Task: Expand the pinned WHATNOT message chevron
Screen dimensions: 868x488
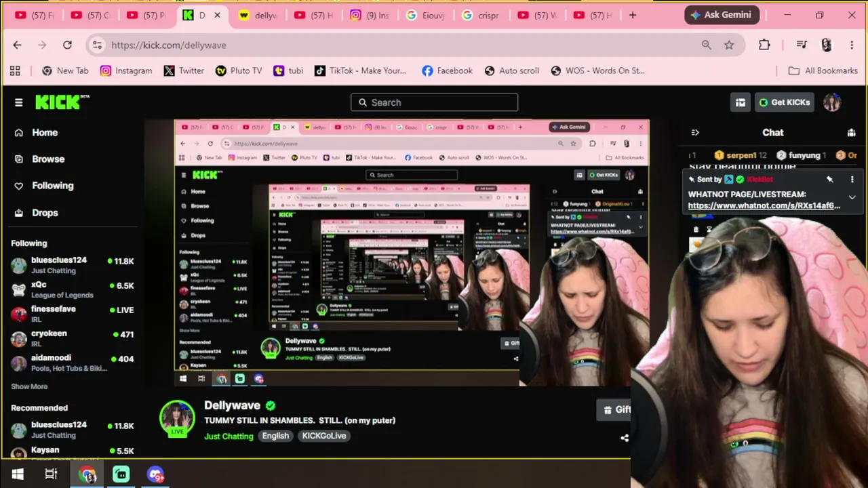Action: pyautogui.click(x=852, y=197)
